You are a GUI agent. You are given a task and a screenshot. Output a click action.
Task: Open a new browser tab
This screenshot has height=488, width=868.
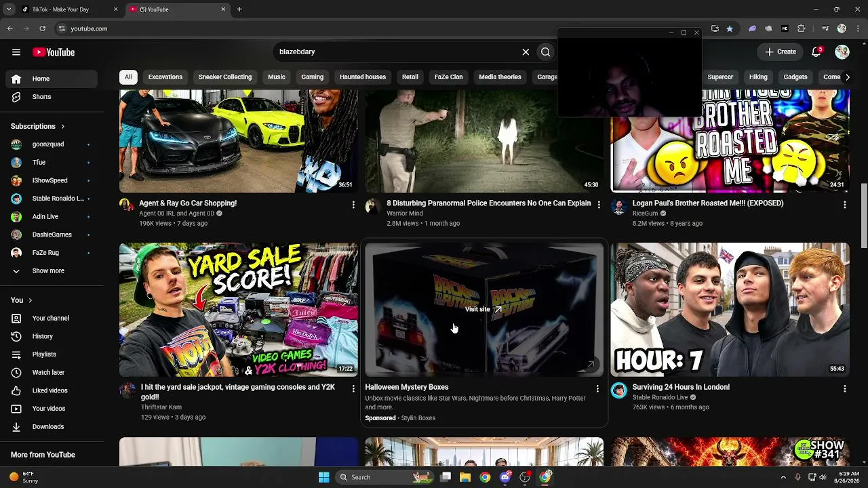coord(239,9)
